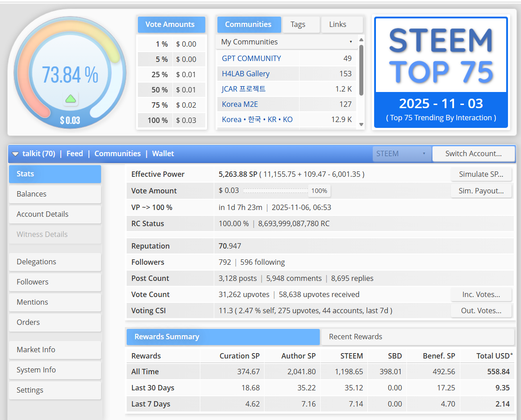521x420 pixels.
Task: Open the STEEM chain selector dropdown
Action: click(402, 154)
